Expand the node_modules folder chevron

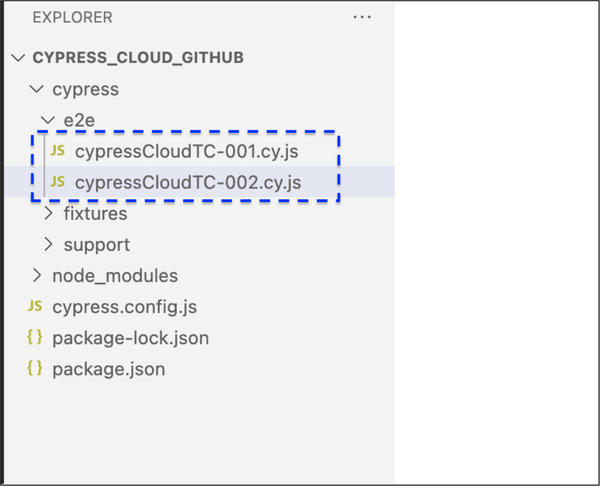tap(36, 275)
